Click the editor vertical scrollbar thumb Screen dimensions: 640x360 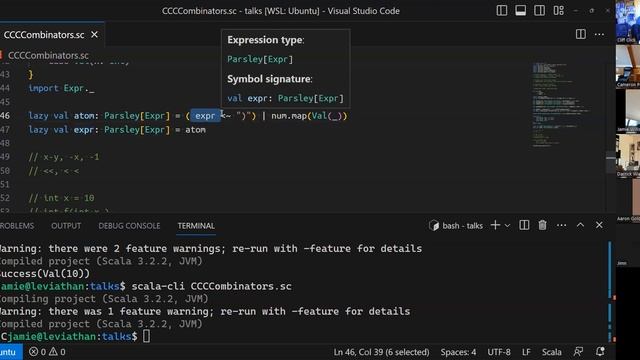point(611,162)
